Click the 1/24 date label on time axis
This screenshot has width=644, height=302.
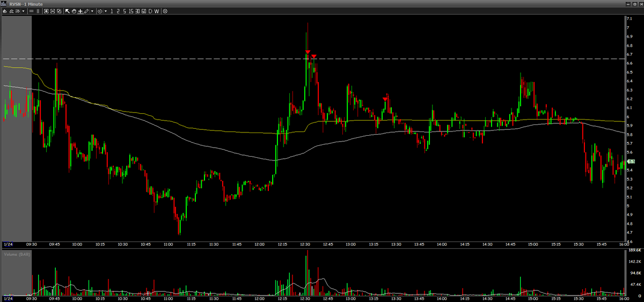(x=8, y=244)
